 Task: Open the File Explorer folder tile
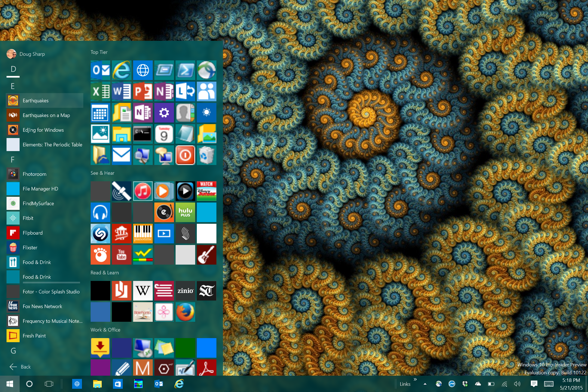click(x=122, y=134)
